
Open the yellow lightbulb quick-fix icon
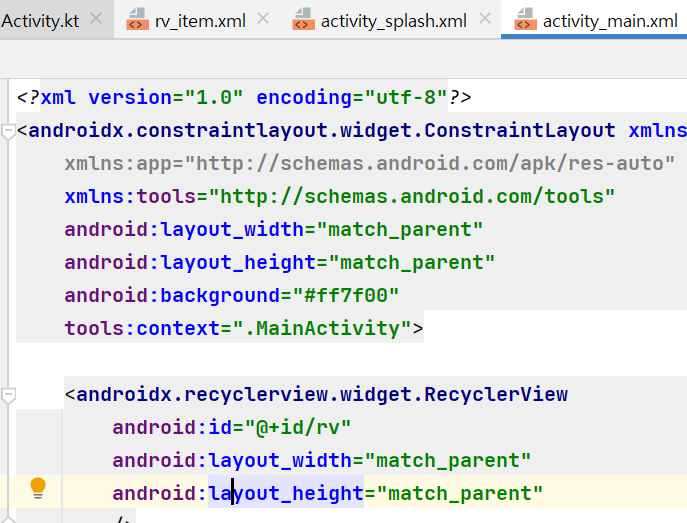tap(38, 488)
